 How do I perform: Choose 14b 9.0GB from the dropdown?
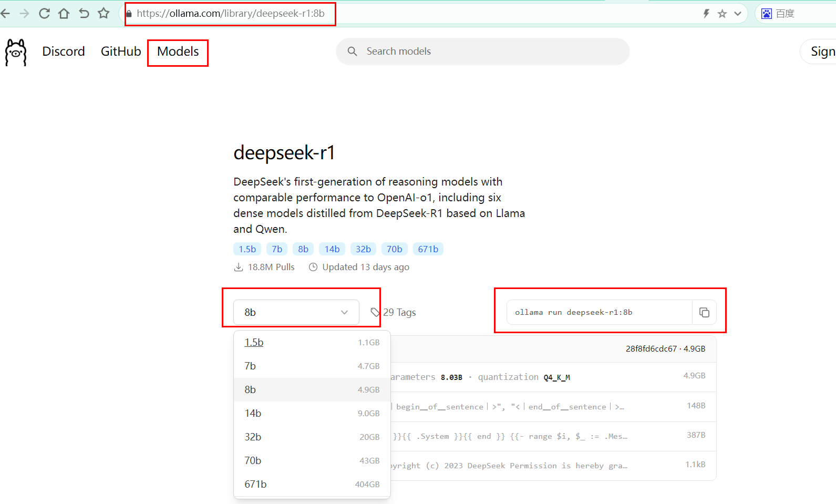[x=312, y=414]
